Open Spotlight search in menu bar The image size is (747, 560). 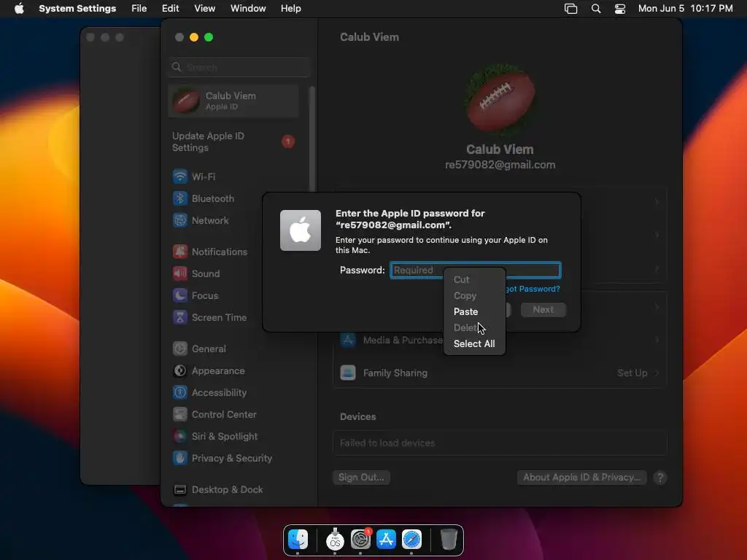coord(595,9)
